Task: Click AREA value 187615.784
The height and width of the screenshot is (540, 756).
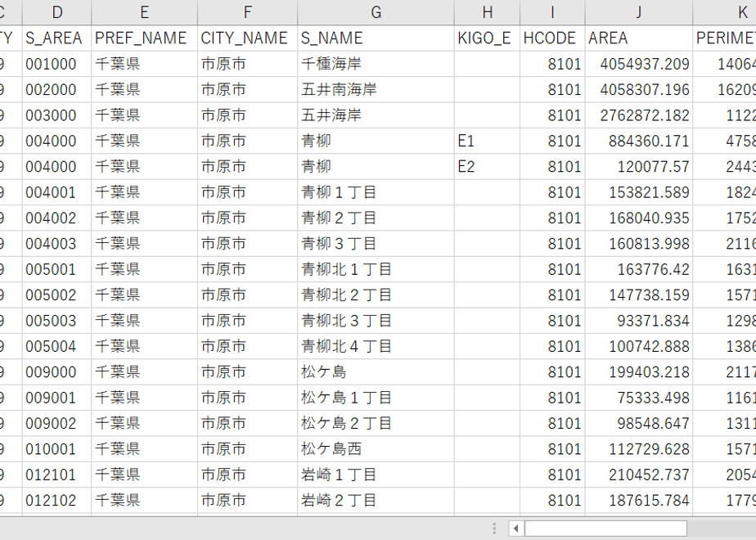Action: pyautogui.click(x=639, y=501)
